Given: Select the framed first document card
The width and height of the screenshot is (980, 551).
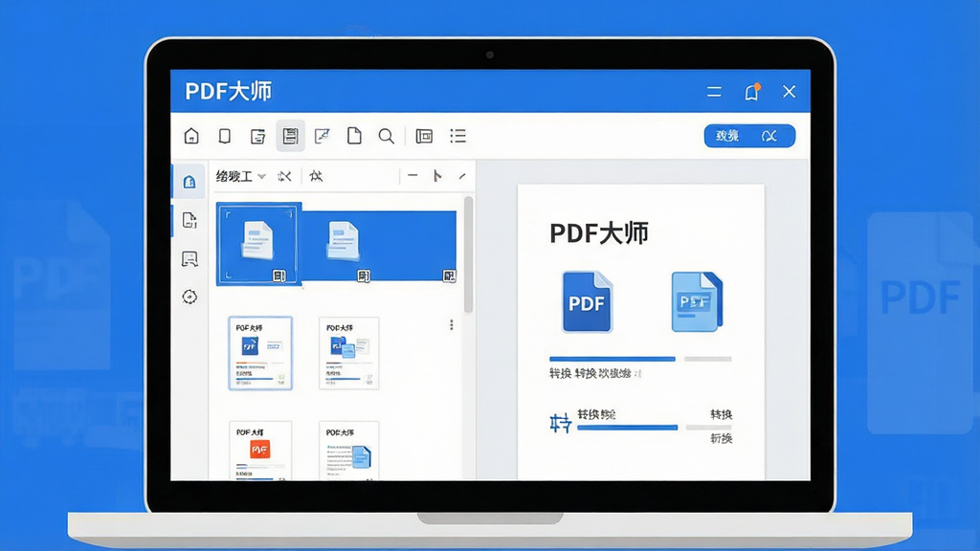Looking at the screenshot, I should (258, 244).
